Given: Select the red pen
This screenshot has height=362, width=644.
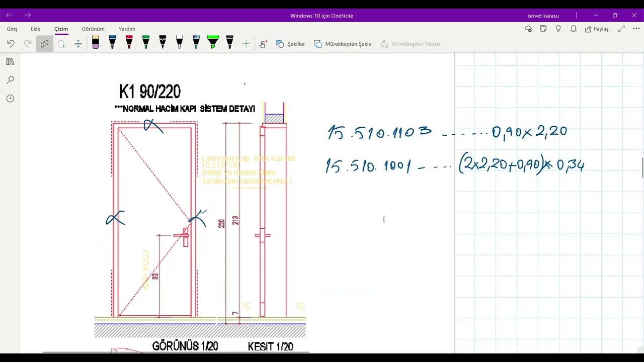Looking at the screenshot, I should point(129,43).
